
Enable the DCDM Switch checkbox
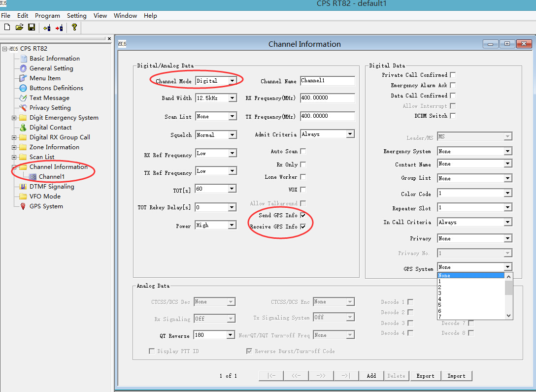pyautogui.click(x=453, y=116)
